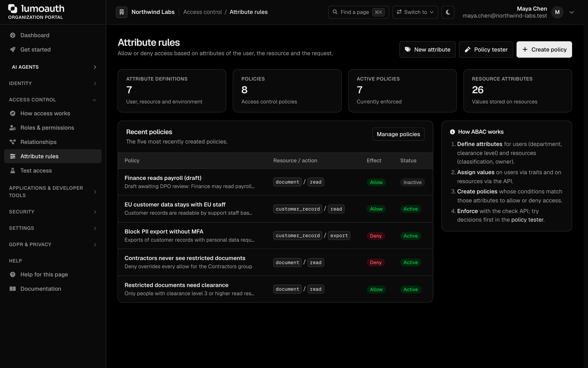Screen dimensions: 588x368
Task: Click the Documentation book icon
Action: [x=13, y=289]
